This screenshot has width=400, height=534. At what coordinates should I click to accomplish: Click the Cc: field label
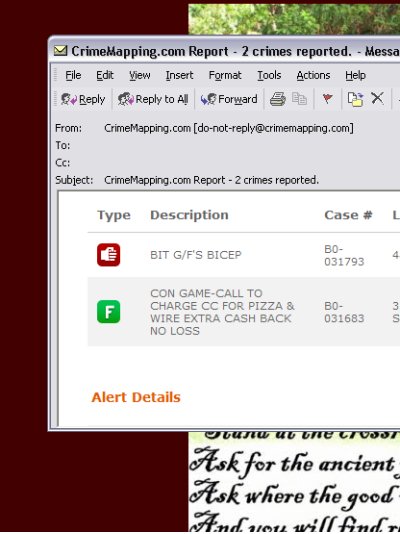tap(63, 163)
